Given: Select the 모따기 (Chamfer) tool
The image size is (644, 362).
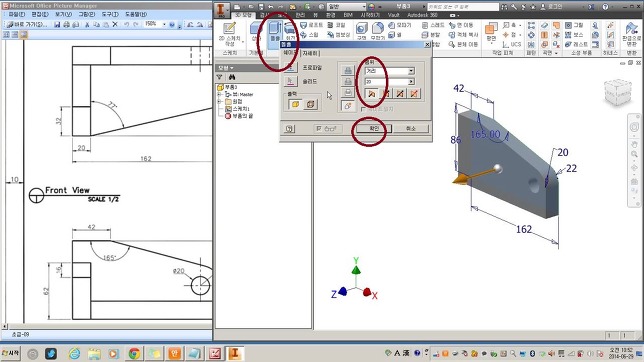Looking at the screenshot, I should [400, 25].
